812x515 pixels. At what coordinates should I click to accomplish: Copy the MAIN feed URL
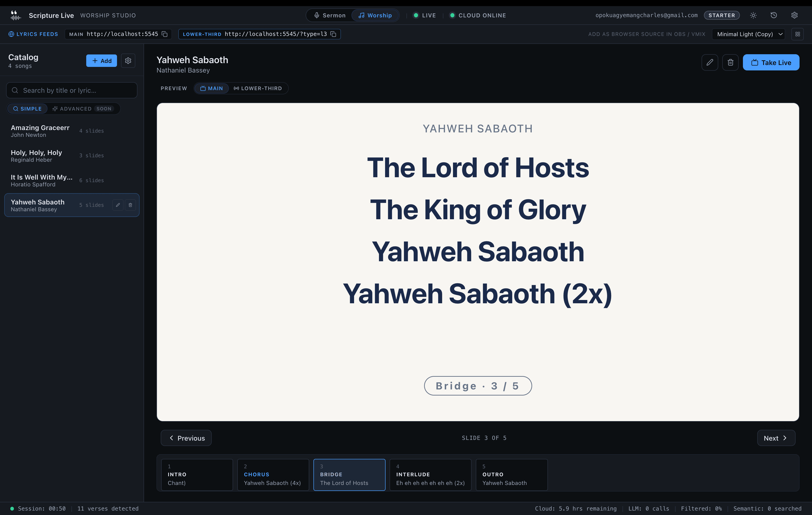[164, 34]
